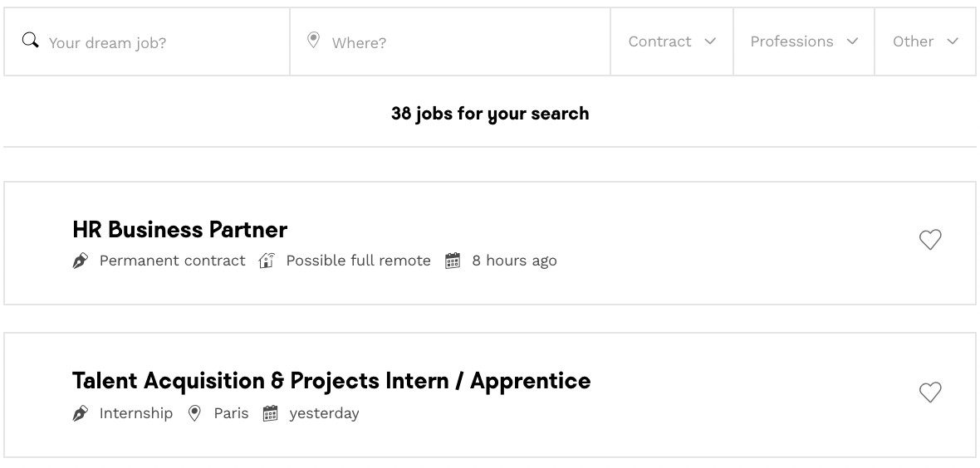The image size is (980, 468).
Task: Open the HR Business Partner job title
Action: [179, 230]
